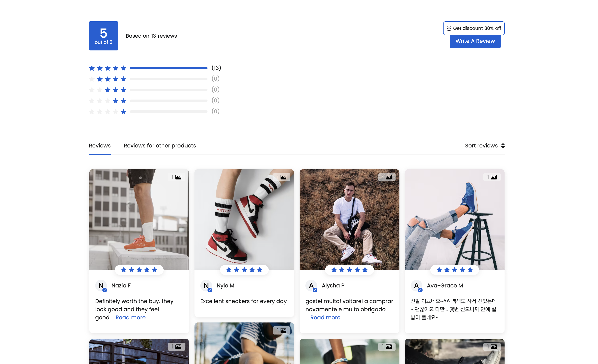Click the three-star progress bar
Image resolution: width=598 pixels, height=364 pixels.
pos(168,90)
